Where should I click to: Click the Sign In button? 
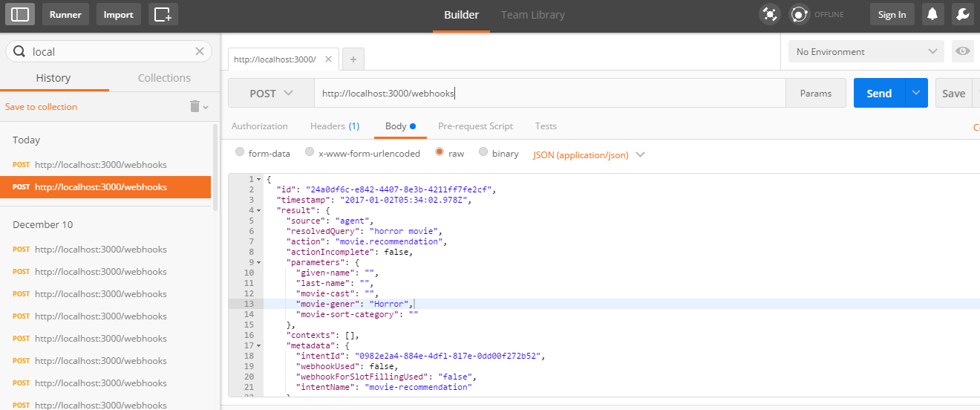click(x=892, y=14)
